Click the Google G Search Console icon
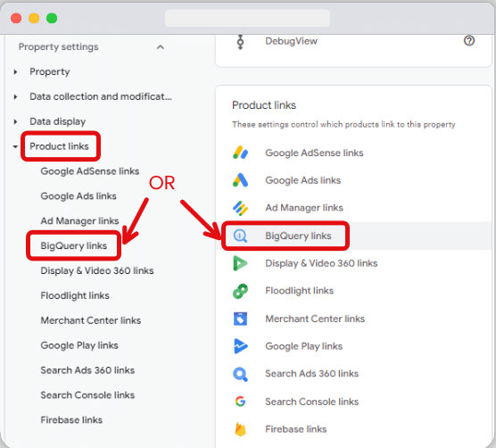The image size is (496, 448). click(240, 402)
